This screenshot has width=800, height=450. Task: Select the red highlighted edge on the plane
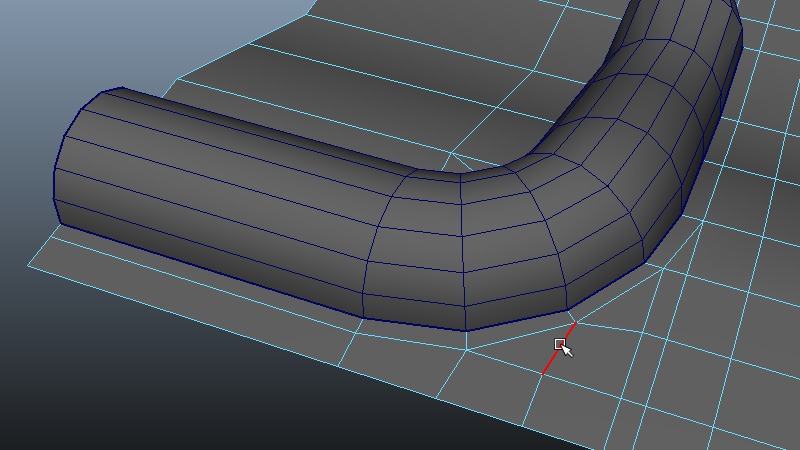click(558, 348)
